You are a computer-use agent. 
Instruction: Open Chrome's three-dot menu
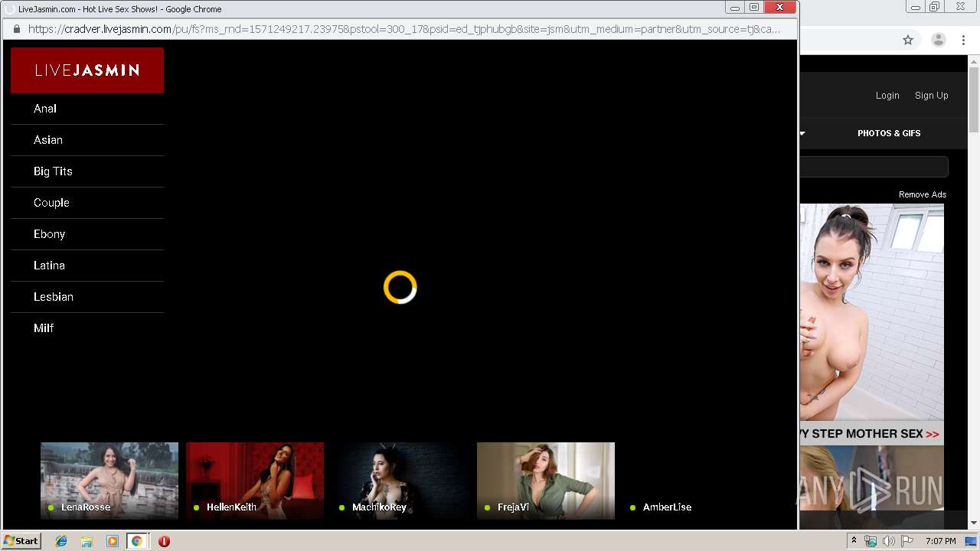(x=964, y=40)
